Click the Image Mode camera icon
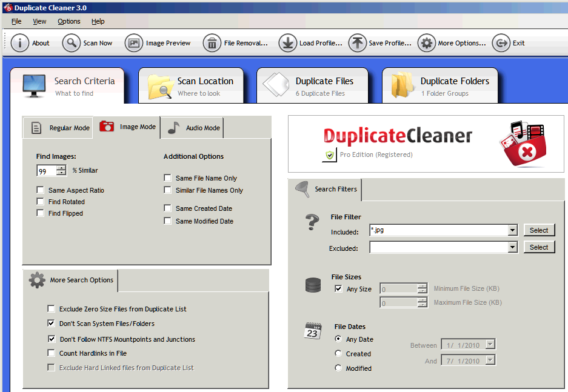Screen dimensions: 568x392 (x=107, y=126)
